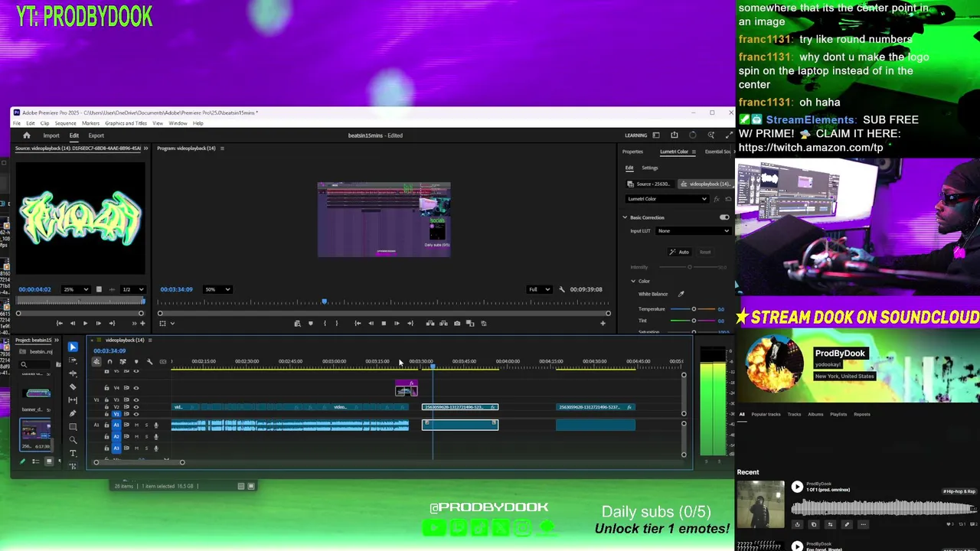980x551 pixels.
Task: Click the Auto color magic wand button
Action: click(x=679, y=252)
